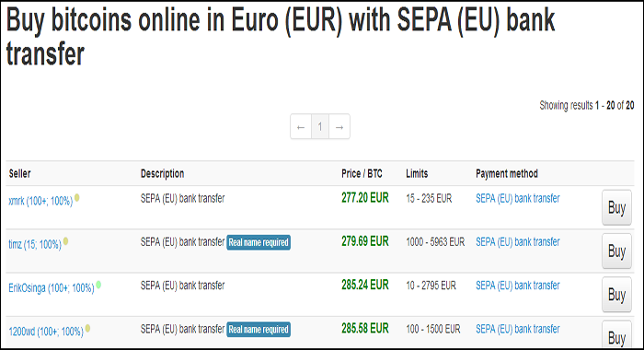Click the status dot next to 1200wd

(x=87, y=328)
